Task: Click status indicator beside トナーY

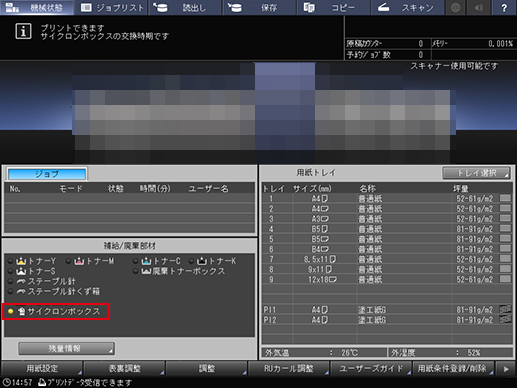Action: point(11,261)
